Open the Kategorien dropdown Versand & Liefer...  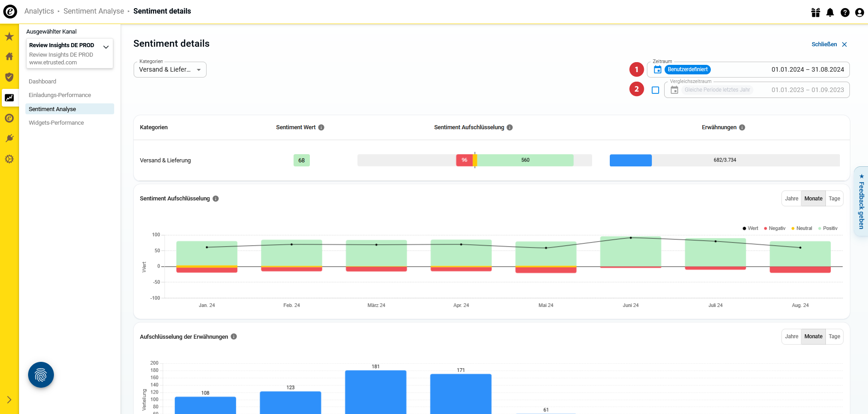coord(170,69)
